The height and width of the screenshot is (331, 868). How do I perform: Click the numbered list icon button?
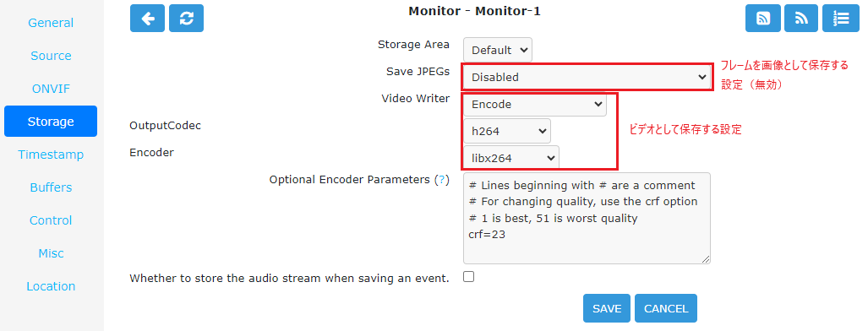[841, 19]
